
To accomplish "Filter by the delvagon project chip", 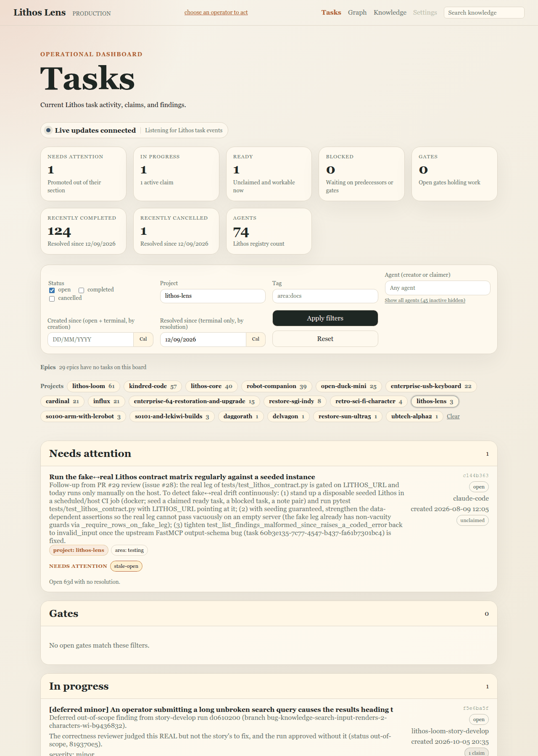I will pos(288,417).
